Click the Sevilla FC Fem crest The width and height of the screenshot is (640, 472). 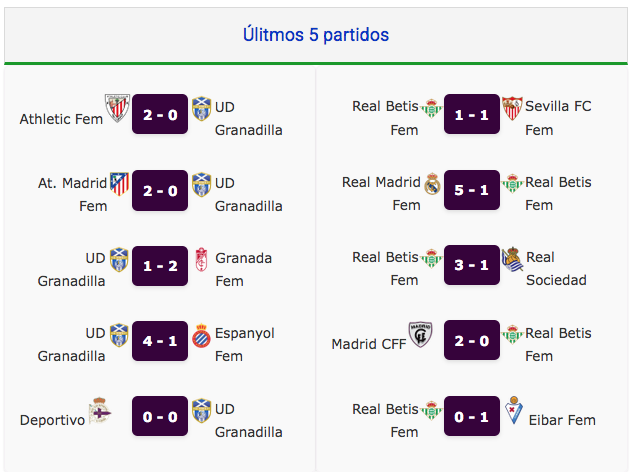point(512,108)
